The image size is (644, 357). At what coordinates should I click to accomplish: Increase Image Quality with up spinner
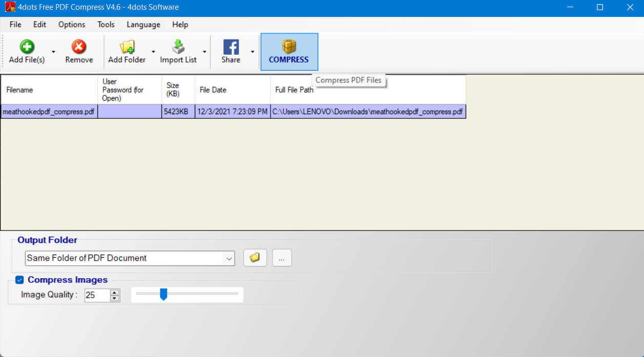coord(115,292)
